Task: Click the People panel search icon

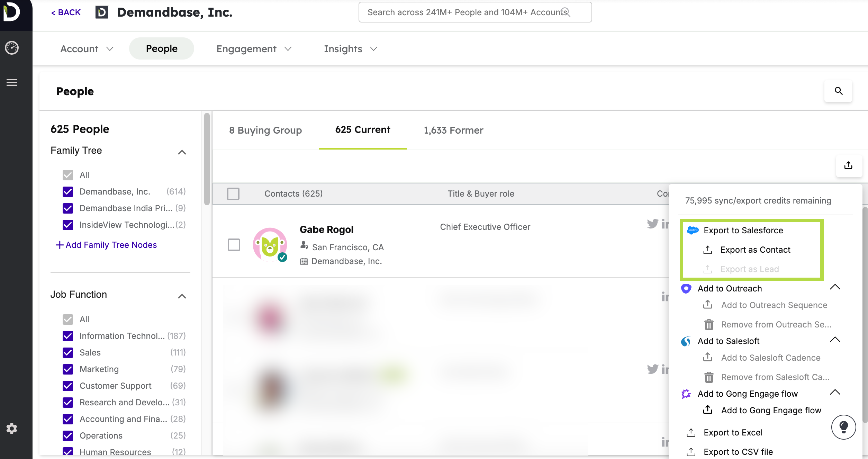Action: coord(838,91)
